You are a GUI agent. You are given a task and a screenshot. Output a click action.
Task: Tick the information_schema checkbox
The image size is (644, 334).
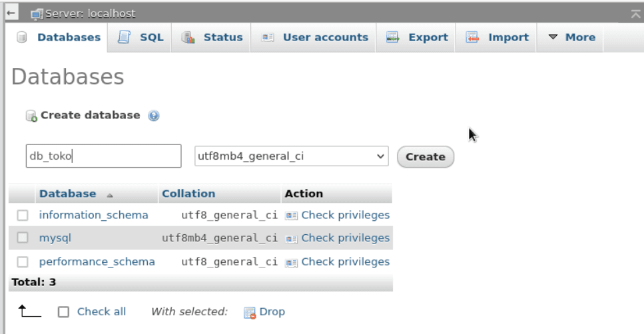click(x=23, y=216)
